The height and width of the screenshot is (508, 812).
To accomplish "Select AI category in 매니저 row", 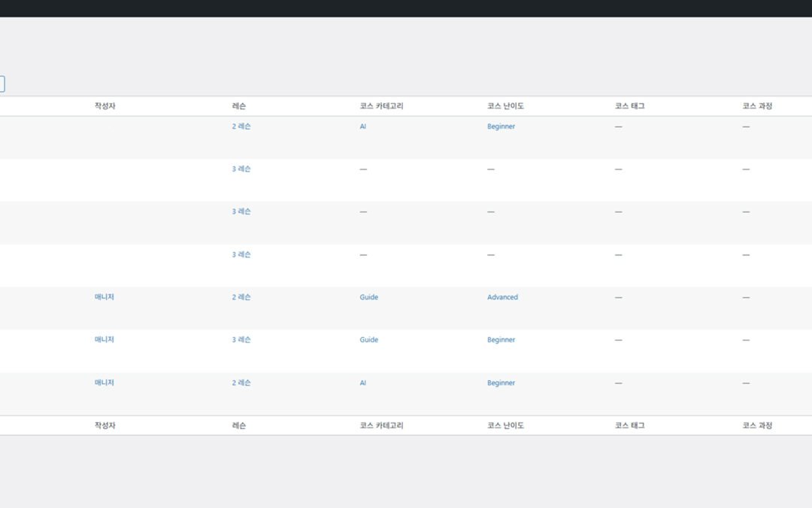I will click(363, 382).
